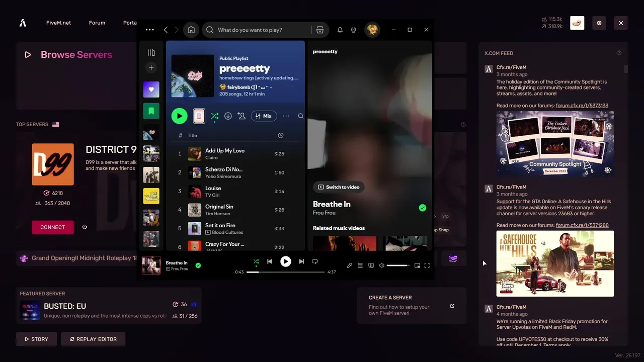Open the play queue icon

360,265
